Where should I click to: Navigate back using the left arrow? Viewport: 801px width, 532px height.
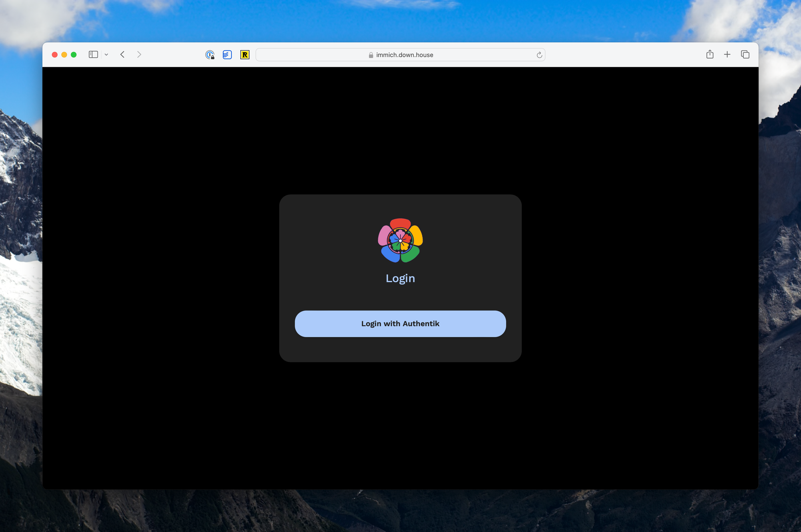[123, 54]
